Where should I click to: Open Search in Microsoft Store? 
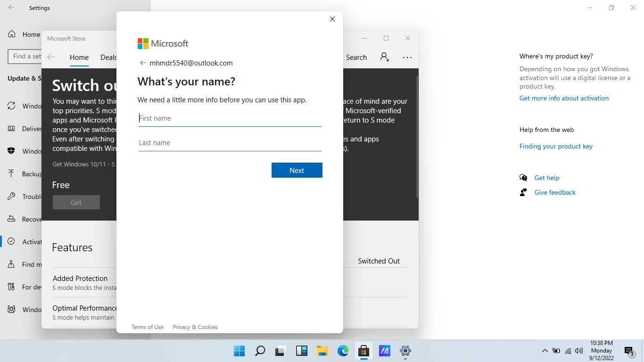coord(356,58)
